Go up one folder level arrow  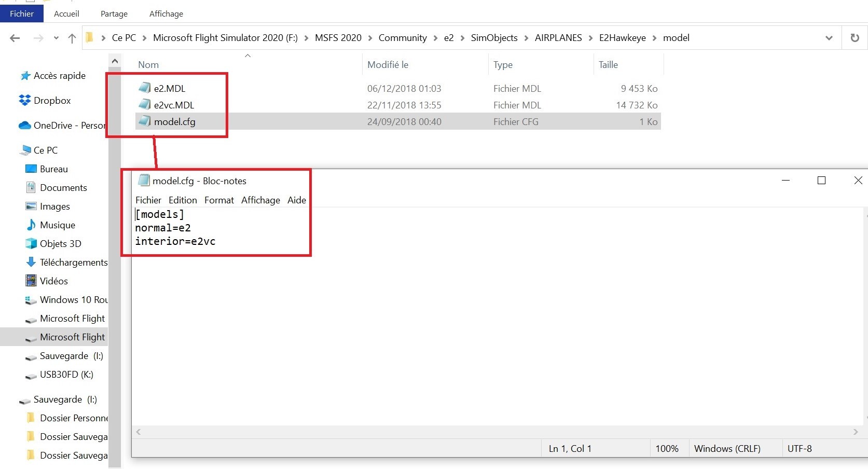coord(72,38)
